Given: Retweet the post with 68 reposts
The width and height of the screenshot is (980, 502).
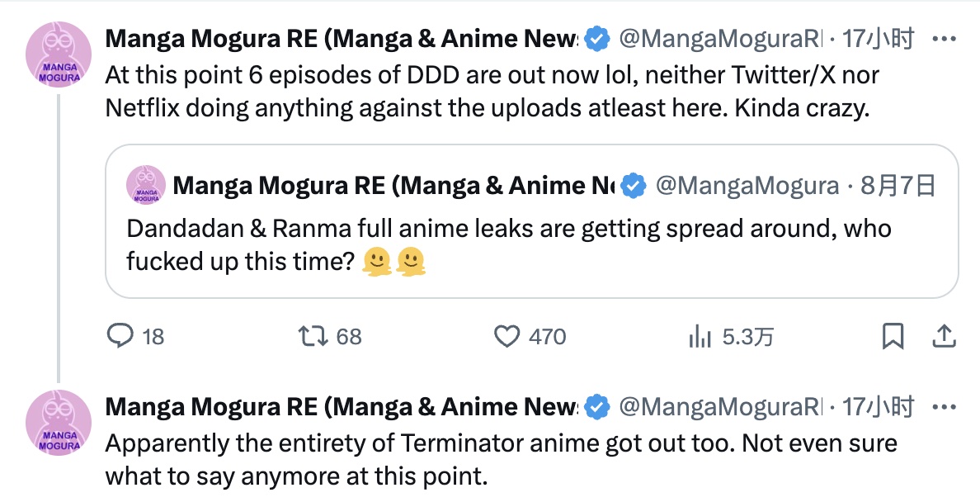Looking at the screenshot, I should click(313, 336).
